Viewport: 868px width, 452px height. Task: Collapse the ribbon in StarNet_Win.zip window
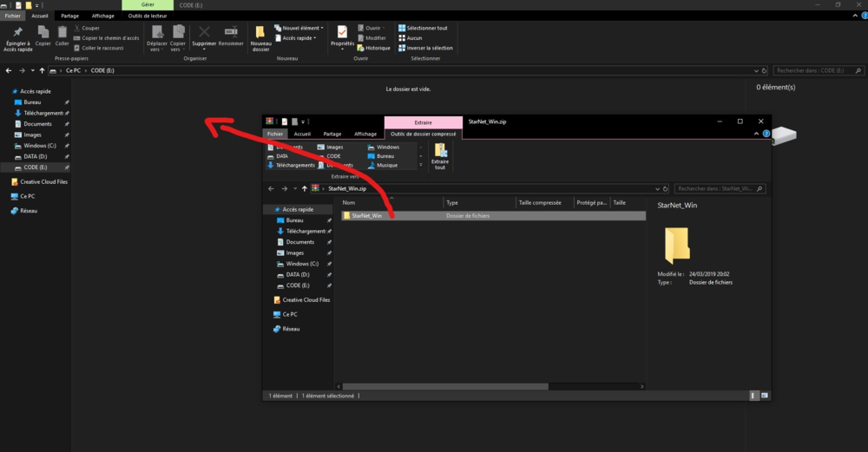click(756, 134)
